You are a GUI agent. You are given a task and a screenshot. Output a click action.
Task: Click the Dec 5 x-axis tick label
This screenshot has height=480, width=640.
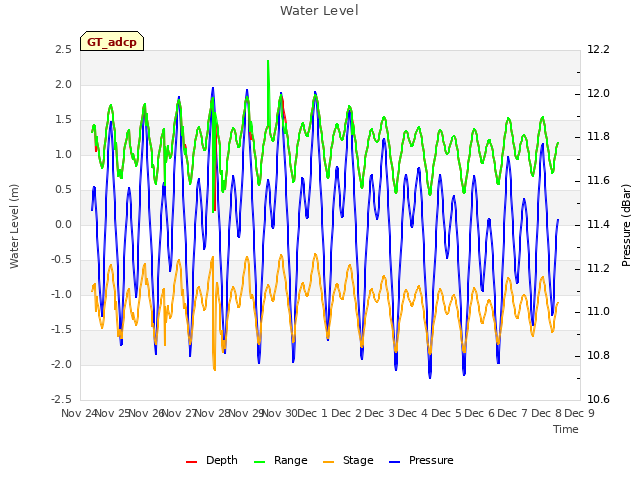click(x=446, y=413)
